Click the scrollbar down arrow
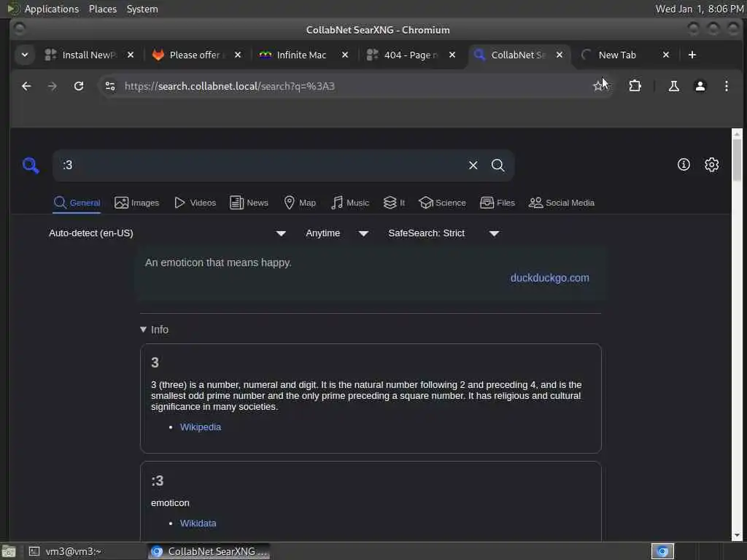This screenshot has width=747, height=560. (737, 535)
